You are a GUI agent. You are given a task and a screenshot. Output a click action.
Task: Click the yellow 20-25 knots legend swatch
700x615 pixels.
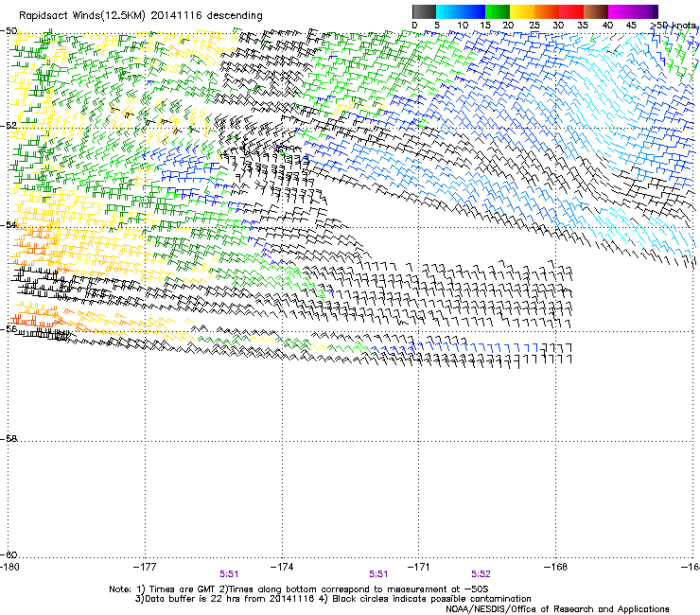coord(522,11)
